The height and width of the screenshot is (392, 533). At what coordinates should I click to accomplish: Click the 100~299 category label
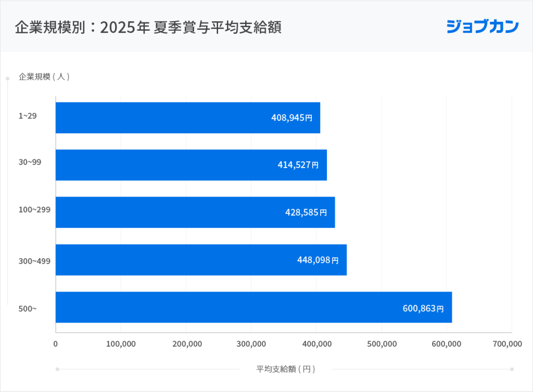click(x=34, y=210)
